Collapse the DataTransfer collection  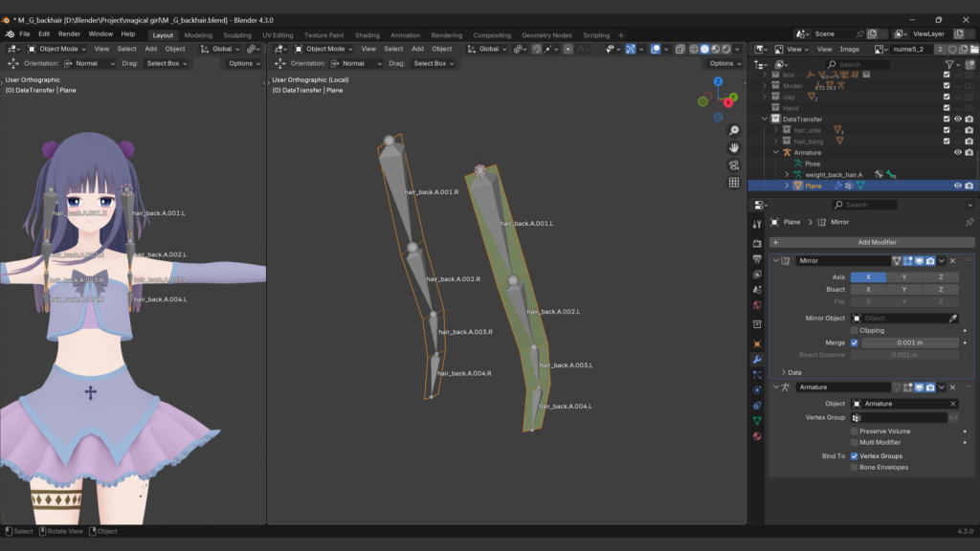pos(765,120)
